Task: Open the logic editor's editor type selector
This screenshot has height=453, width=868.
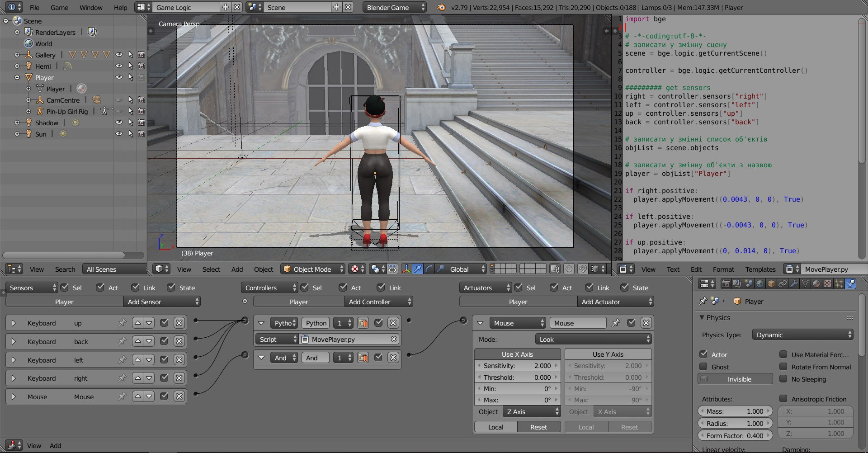Action: pyautogui.click(x=14, y=445)
